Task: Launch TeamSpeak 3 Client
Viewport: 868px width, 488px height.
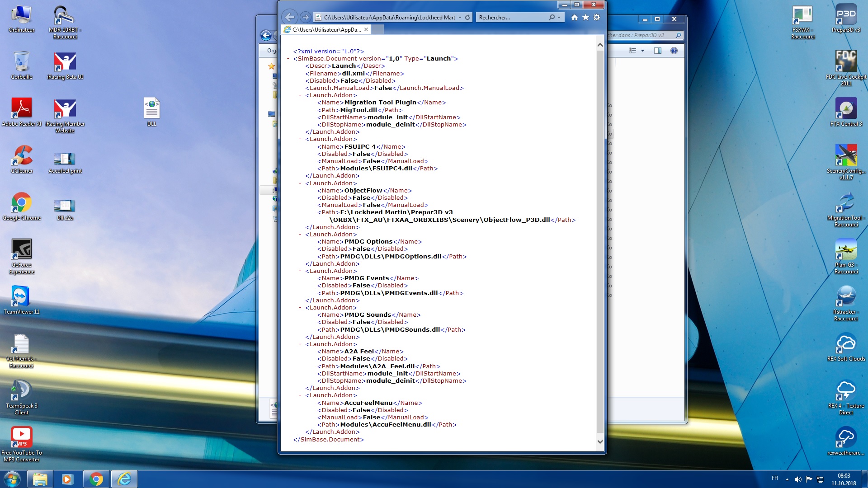Action: click(x=21, y=398)
